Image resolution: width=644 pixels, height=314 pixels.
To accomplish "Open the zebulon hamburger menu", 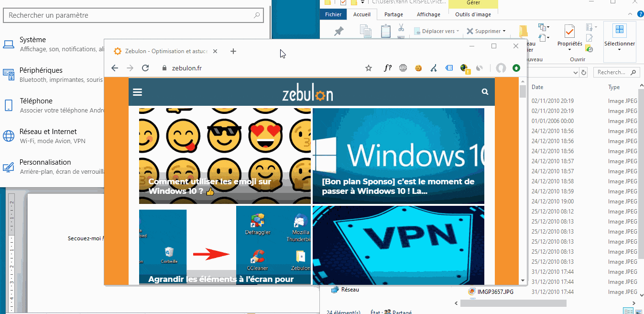I will pyautogui.click(x=138, y=92).
